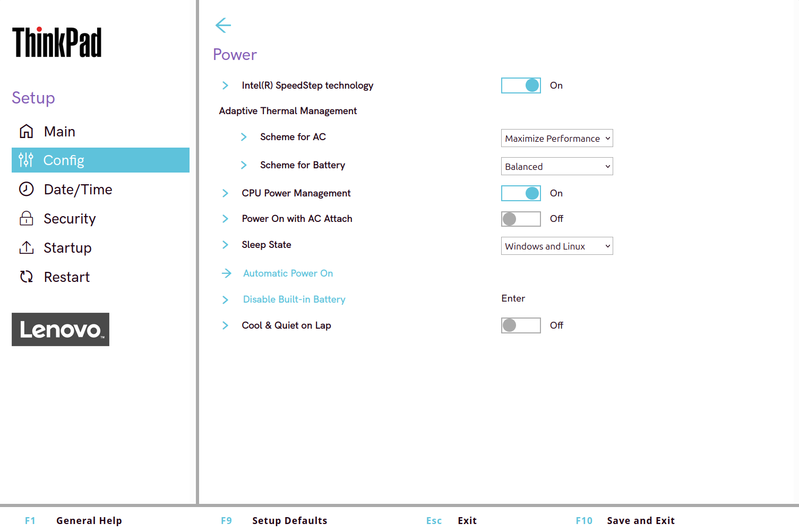Open Scheme for Battery dropdown
This screenshot has width=799, height=532.
click(x=557, y=166)
